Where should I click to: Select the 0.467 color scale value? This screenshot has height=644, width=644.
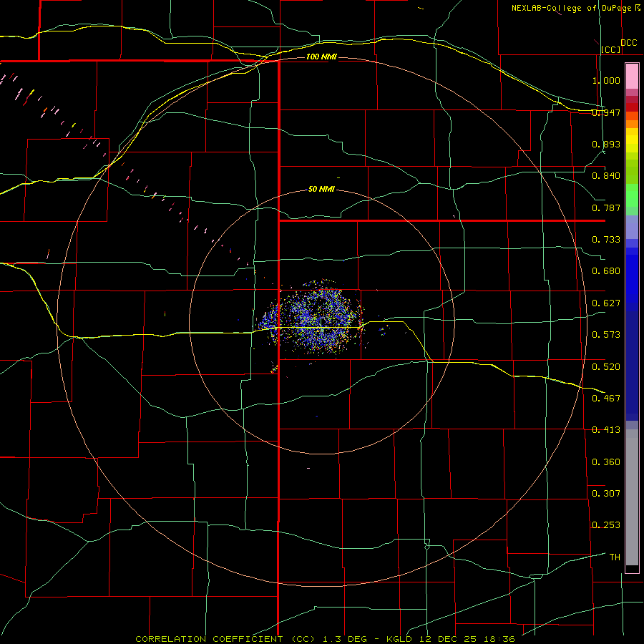pos(606,399)
